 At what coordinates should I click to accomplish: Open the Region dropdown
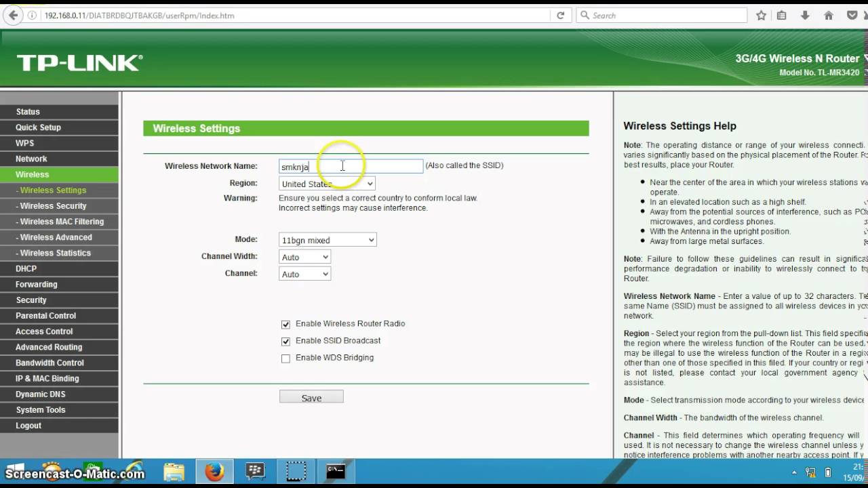(x=327, y=184)
